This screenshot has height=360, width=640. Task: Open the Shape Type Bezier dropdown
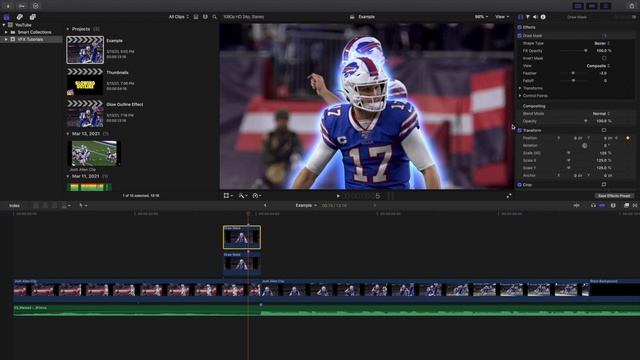click(x=602, y=43)
